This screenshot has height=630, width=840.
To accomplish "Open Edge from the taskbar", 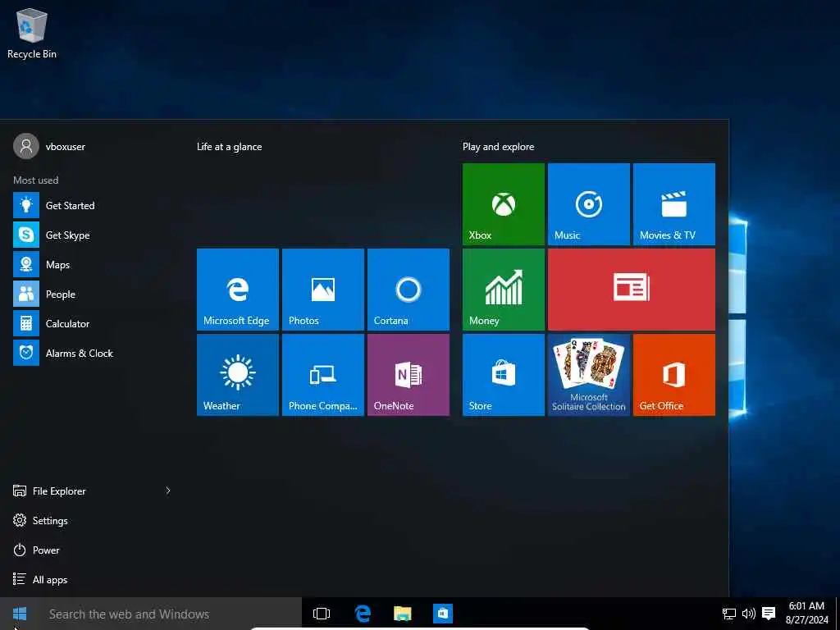I will pos(363,614).
